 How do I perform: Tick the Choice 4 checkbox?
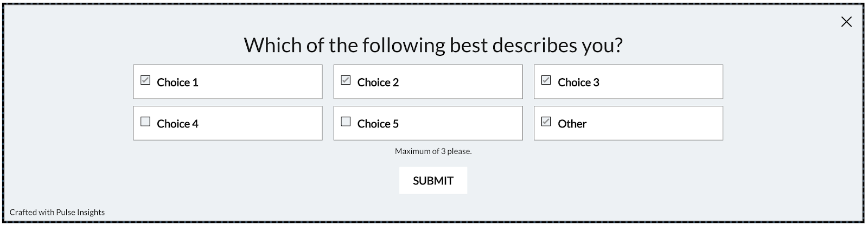coord(145,122)
